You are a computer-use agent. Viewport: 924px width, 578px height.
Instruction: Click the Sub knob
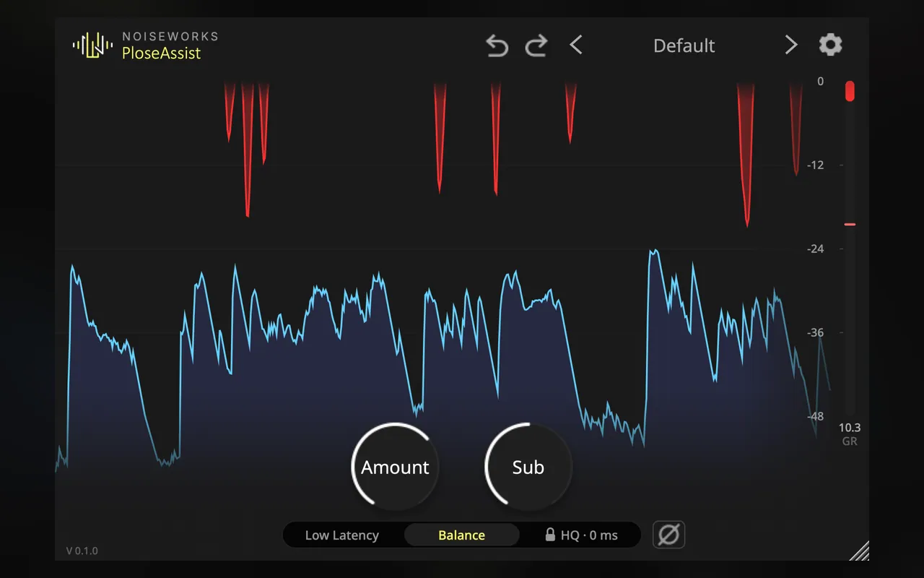(528, 466)
